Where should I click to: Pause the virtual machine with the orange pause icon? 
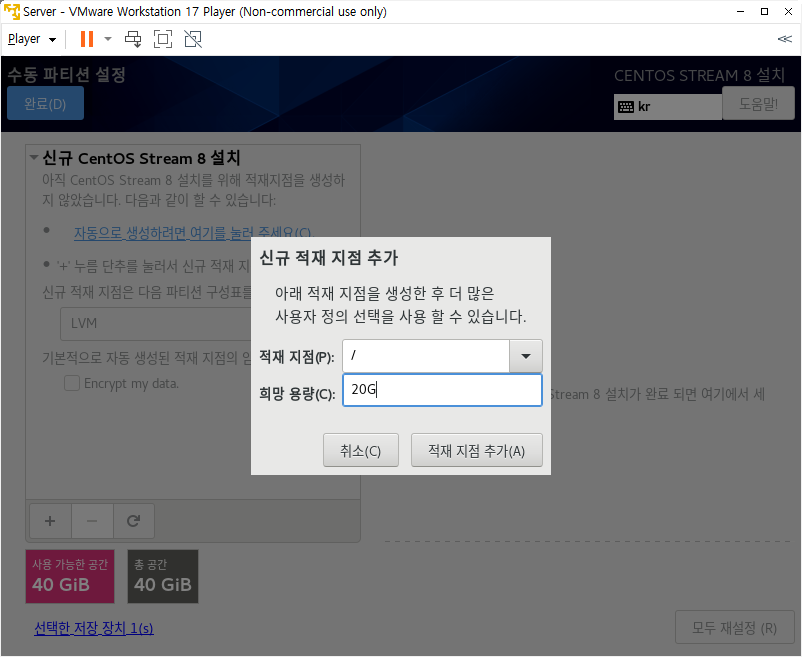(87, 39)
